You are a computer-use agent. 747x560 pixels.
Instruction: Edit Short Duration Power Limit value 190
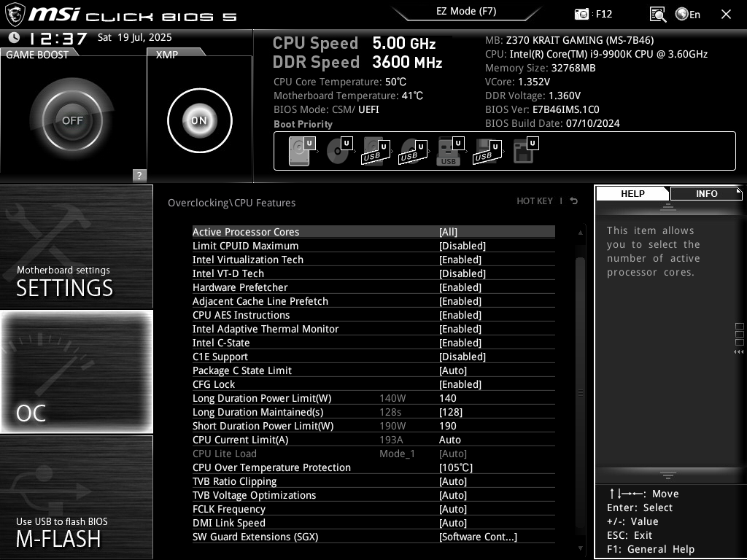coord(373,426)
